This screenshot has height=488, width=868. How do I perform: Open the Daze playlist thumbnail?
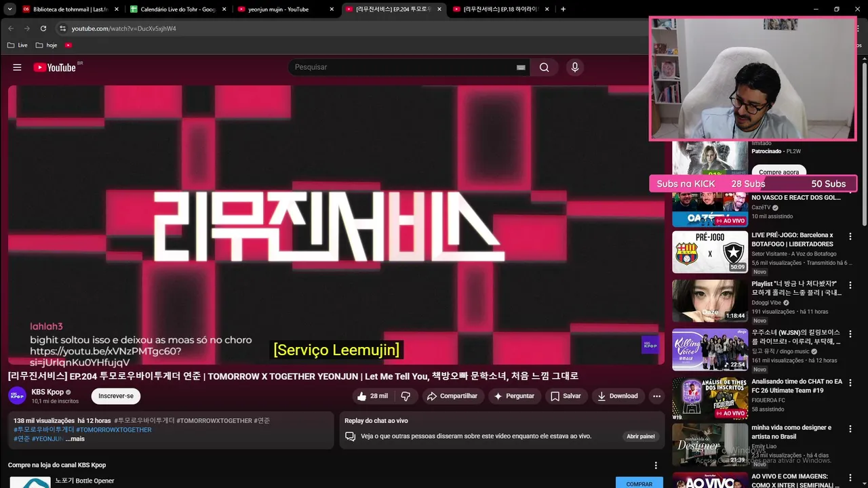coord(710,301)
